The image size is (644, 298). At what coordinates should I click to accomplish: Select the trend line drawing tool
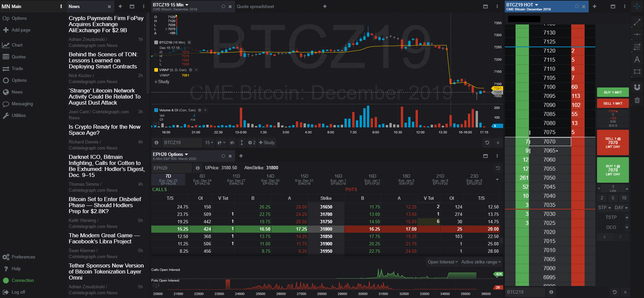pos(637,22)
